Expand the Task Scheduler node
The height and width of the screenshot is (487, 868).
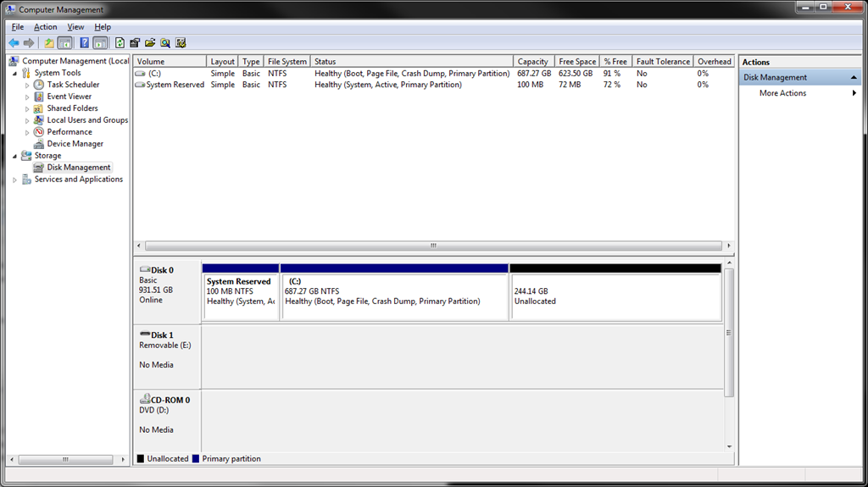click(x=27, y=86)
